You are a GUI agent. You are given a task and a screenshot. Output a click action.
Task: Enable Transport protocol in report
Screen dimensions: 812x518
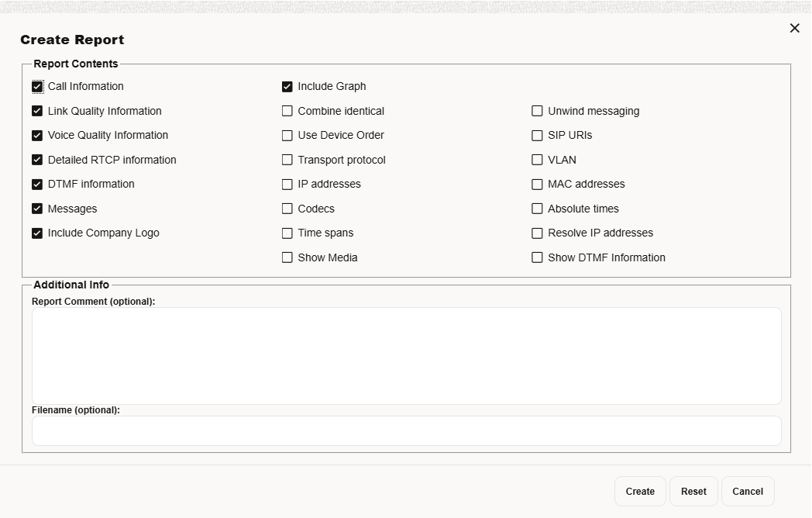(287, 160)
